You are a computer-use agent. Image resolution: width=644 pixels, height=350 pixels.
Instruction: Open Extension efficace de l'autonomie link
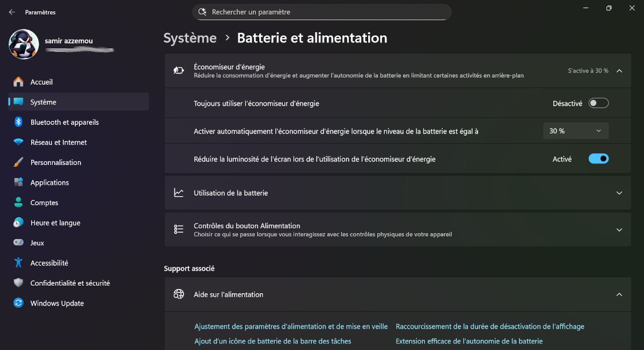pyautogui.click(x=469, y=341)
